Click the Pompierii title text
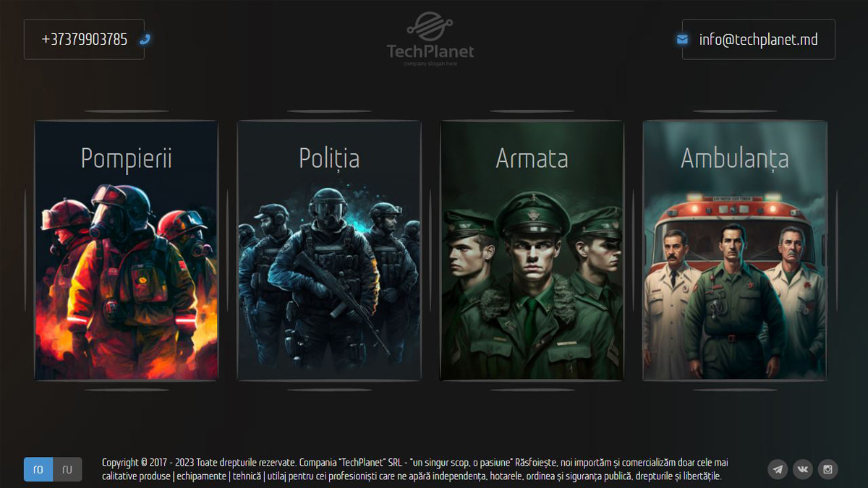 (127, 158)
